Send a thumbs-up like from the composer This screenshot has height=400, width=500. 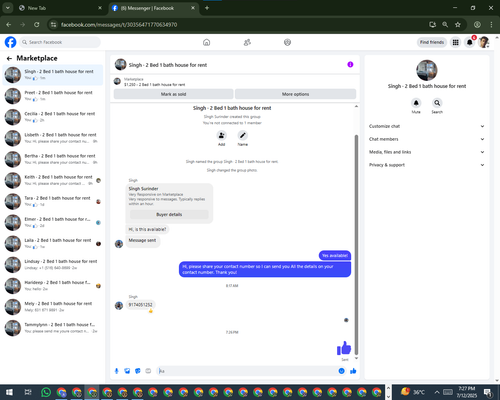point(353,371)
